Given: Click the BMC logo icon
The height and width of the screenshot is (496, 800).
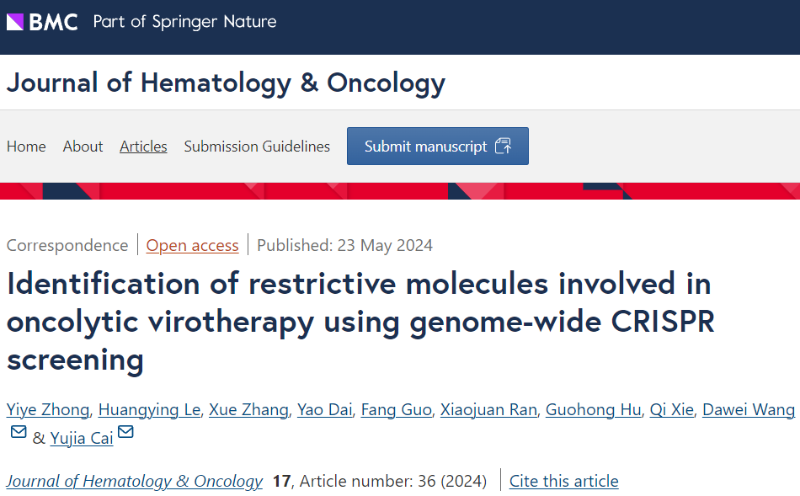Looking at the screenshot, I should click(x=15, y=22).
